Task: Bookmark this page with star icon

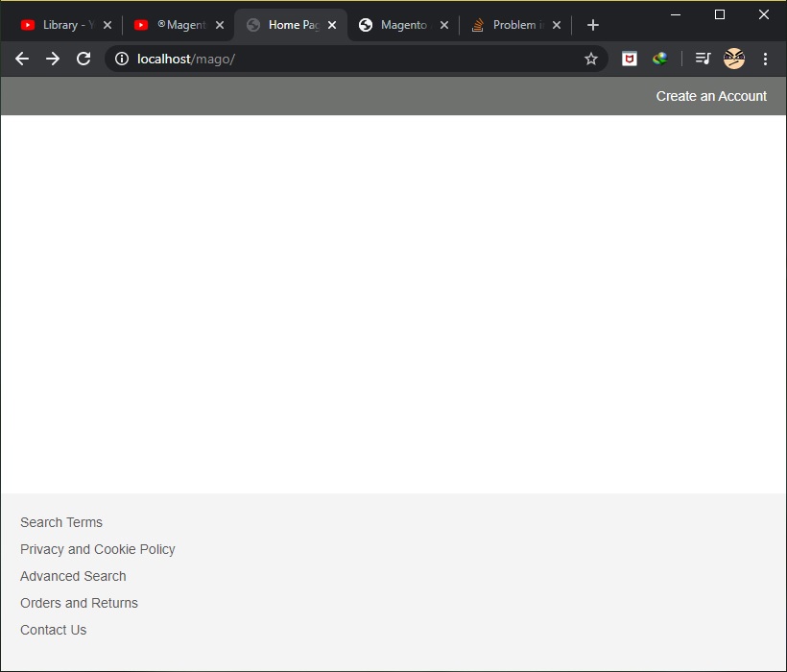Action: pyautogui.click(x=591, y=59)
